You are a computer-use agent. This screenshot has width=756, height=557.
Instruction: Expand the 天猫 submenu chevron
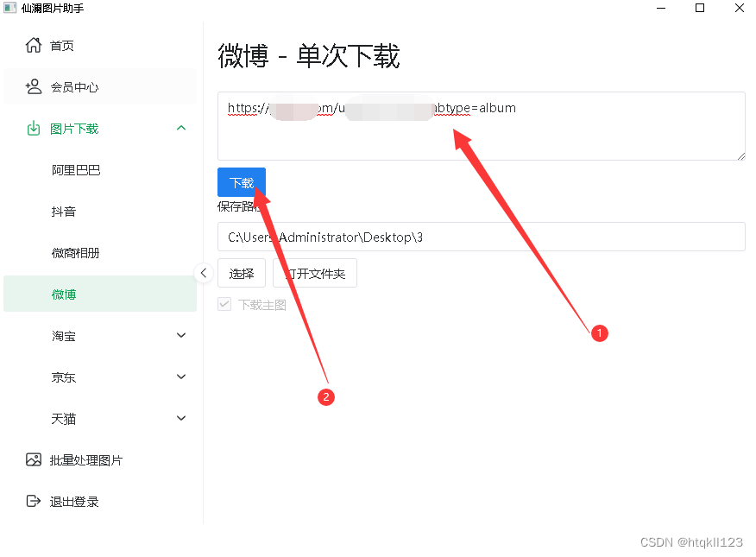(x=181, y=418)
